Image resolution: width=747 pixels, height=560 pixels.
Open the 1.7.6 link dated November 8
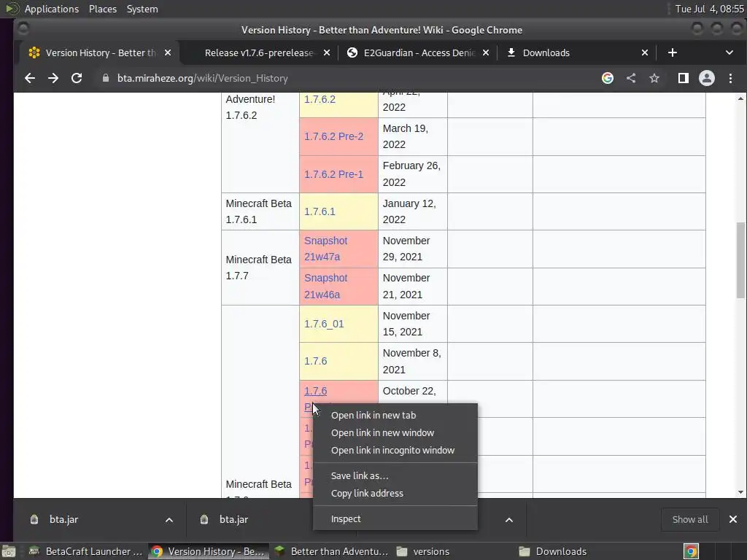click(x=315, y=361)
